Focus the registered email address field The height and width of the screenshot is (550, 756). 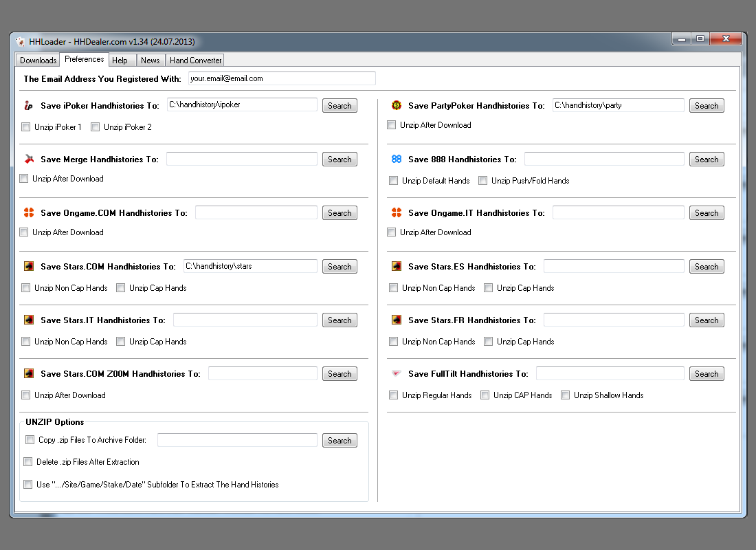(x=281, y=78)
